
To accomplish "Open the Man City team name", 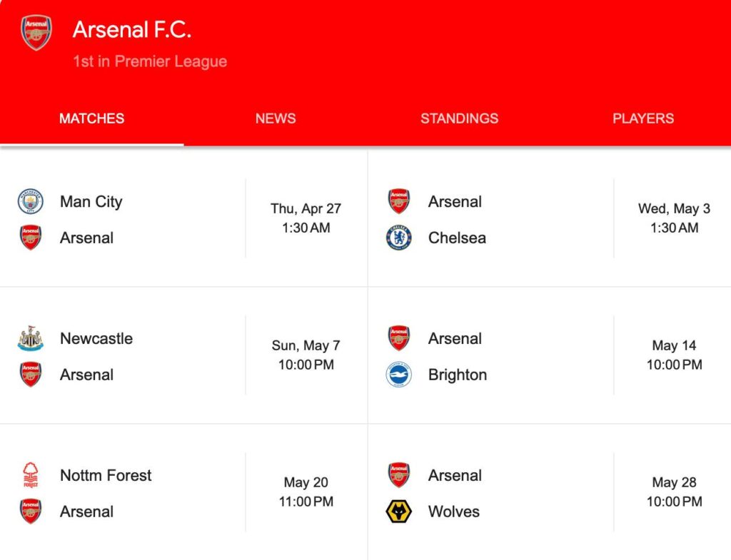I will 91,202.
